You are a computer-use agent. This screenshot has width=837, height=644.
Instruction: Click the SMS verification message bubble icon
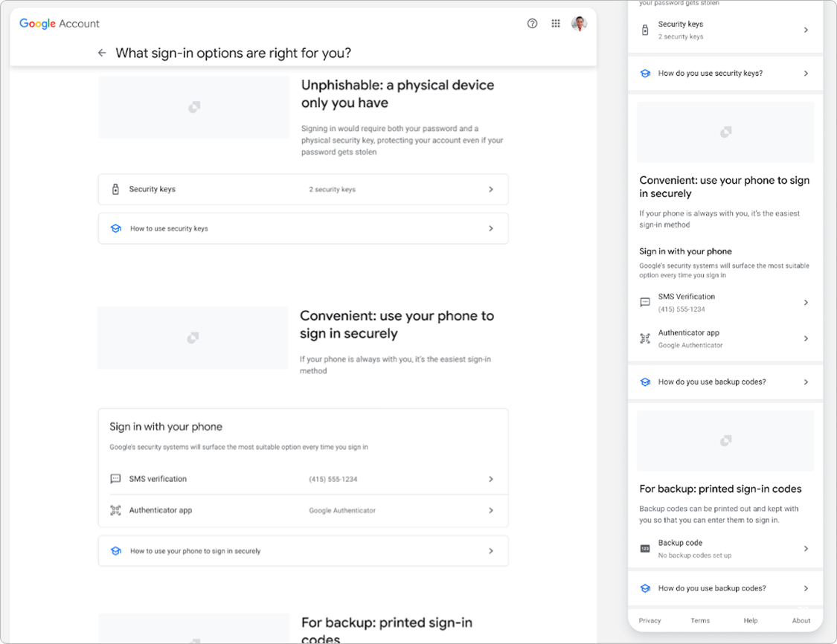click(115, 479)
